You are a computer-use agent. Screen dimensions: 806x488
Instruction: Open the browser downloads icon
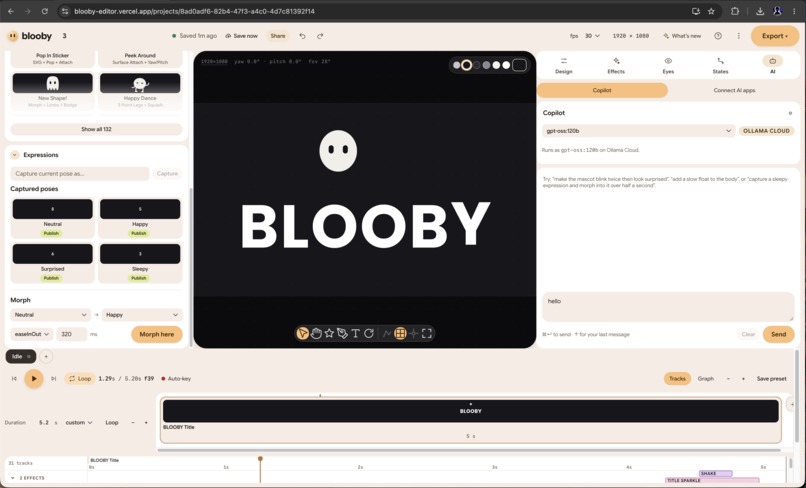(x=760, y=11)
